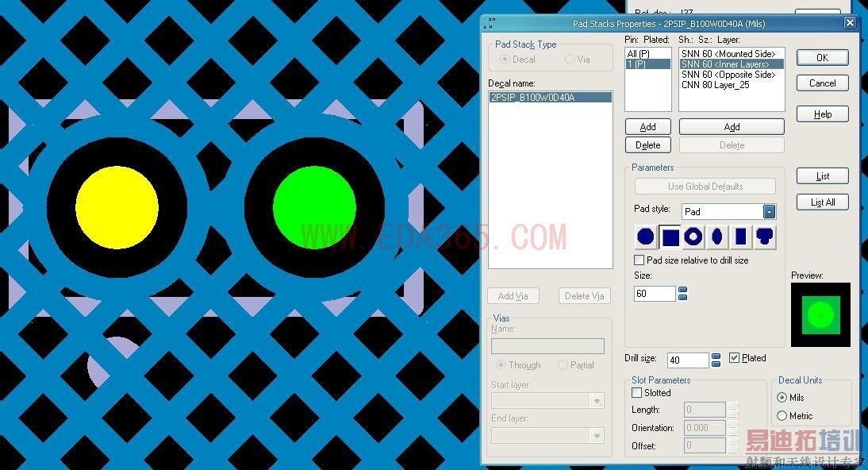Click the yellow pad in the layout
The height and width of the screenshot is (470, 868).
coord(117,207)
